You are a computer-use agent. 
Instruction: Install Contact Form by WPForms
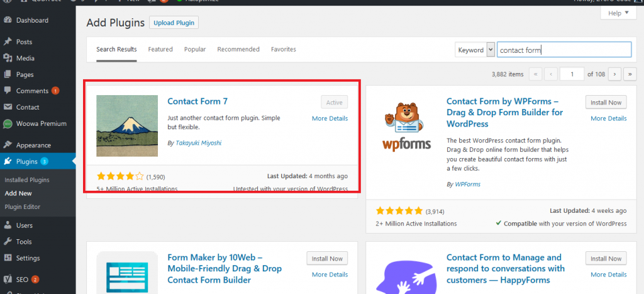[606, 102]
